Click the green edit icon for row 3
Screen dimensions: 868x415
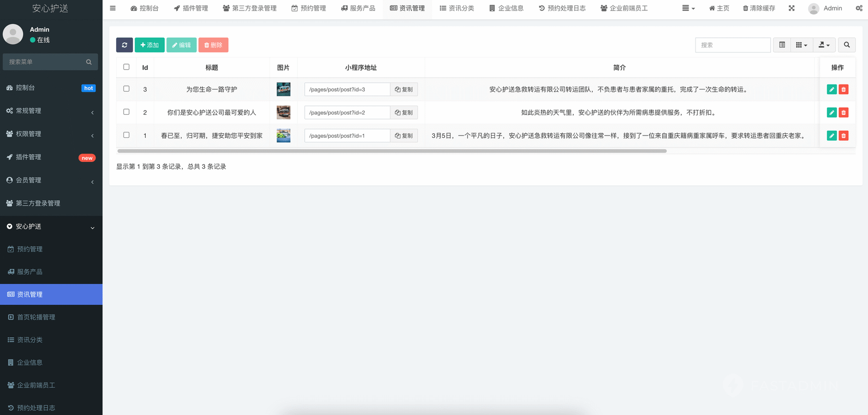[x=832, y=89]
